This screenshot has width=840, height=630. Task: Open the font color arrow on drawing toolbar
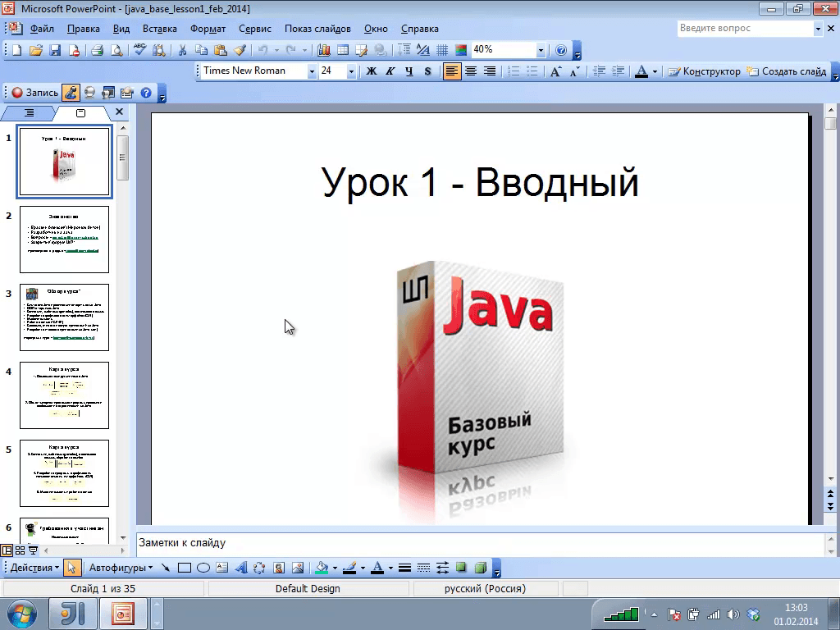coord(390,568)
